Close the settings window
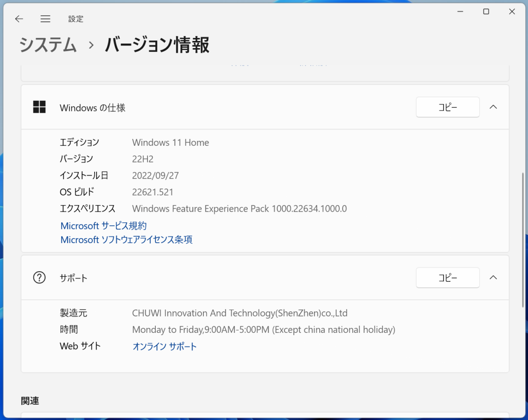This screenshot has width=528, height=420. [x=512, y=12]
